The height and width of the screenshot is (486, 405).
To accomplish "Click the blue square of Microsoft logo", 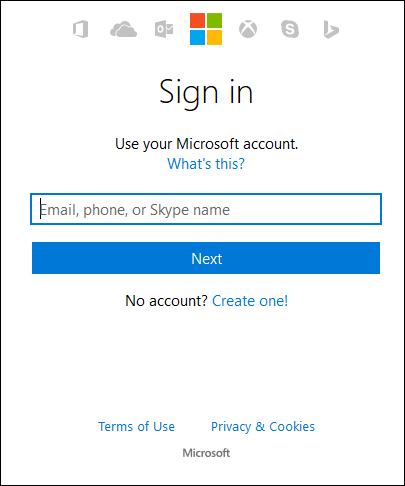I will [x=197, y=37].
